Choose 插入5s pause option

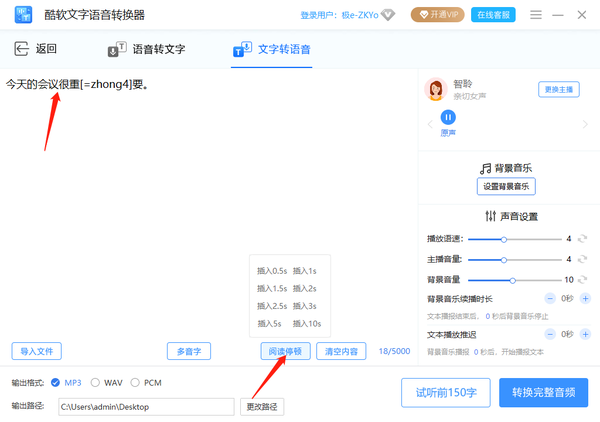click(x=269, y=324)
